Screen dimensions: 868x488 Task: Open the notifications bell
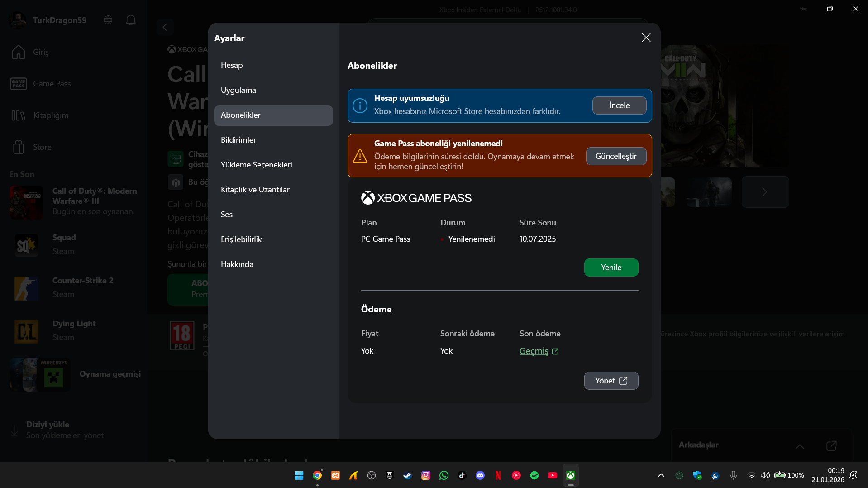tap(131, 20)
